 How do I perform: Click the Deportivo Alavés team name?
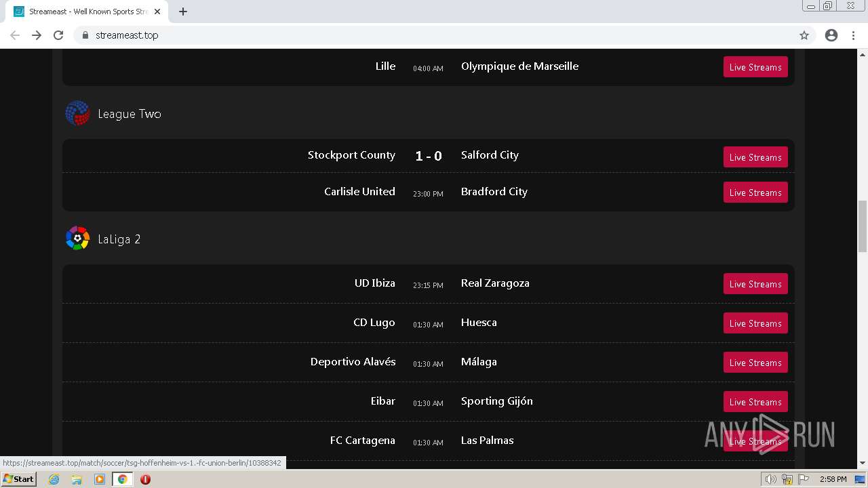click(353, 362)
